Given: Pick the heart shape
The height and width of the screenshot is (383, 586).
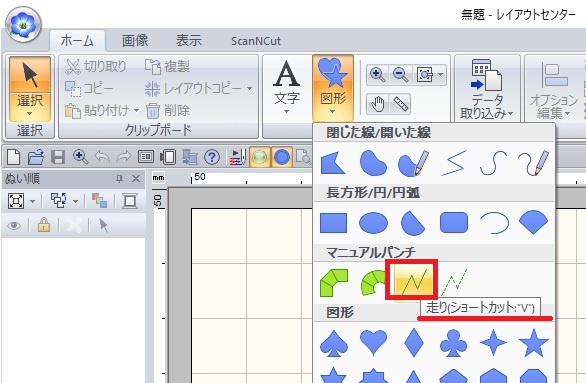Looking at the screenshot, I should click(373, 343).
